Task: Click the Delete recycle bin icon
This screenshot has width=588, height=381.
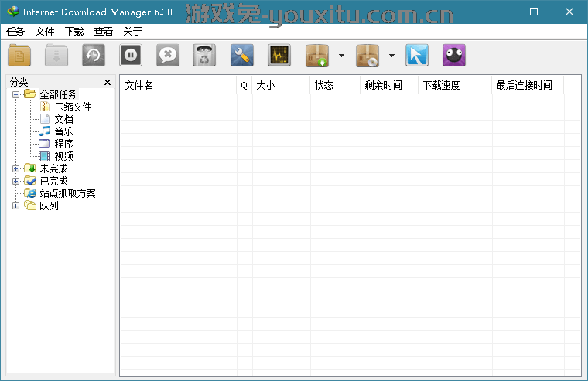Action: pyautogui.click(x=204, y=56)
